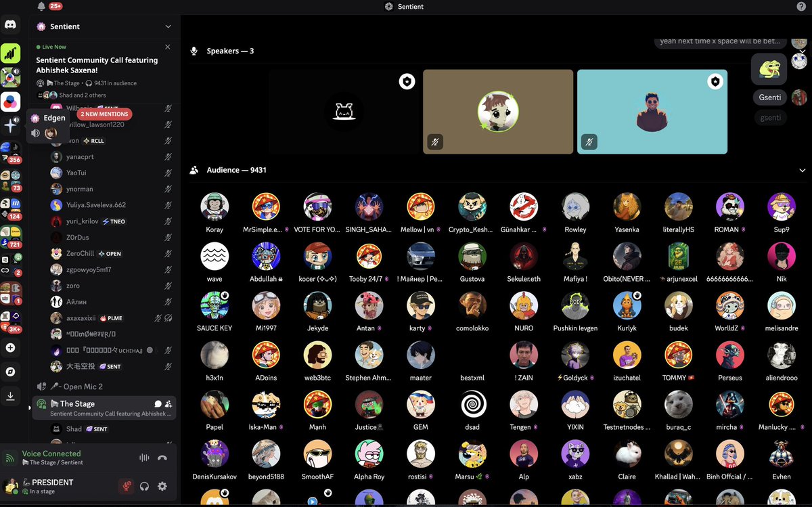The height and width of the screenshot is (507, 812).
Task: Expand Sentient server dropdown menu
Action: (x=168, y=26)
